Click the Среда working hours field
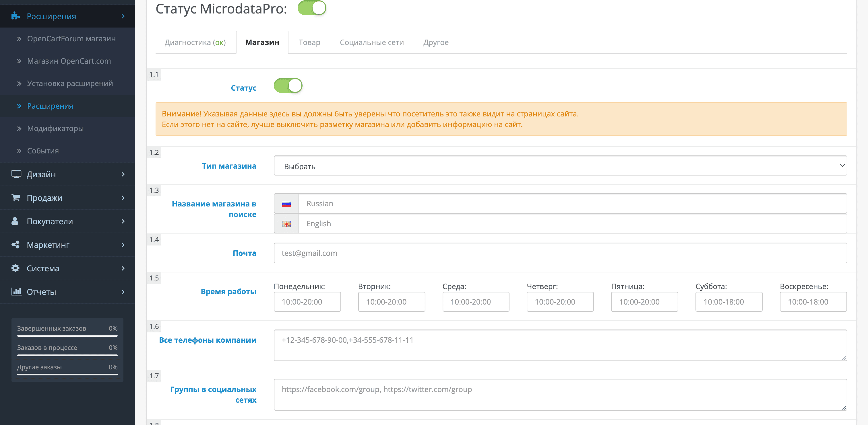The height and width of the screenshot is (425, 868). coord(476,302)
